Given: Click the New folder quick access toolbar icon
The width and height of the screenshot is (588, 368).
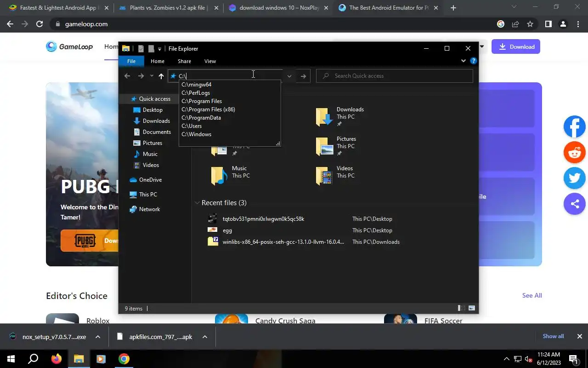Looking at the screenshot, I should 151,49.
